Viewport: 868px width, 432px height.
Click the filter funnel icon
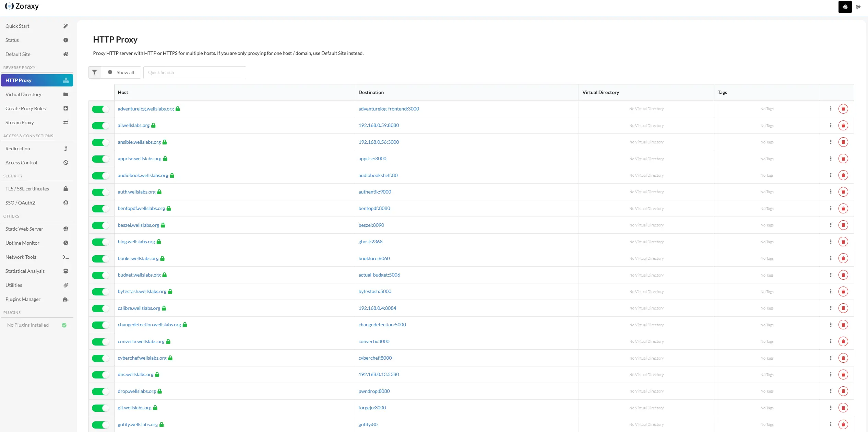95,72
